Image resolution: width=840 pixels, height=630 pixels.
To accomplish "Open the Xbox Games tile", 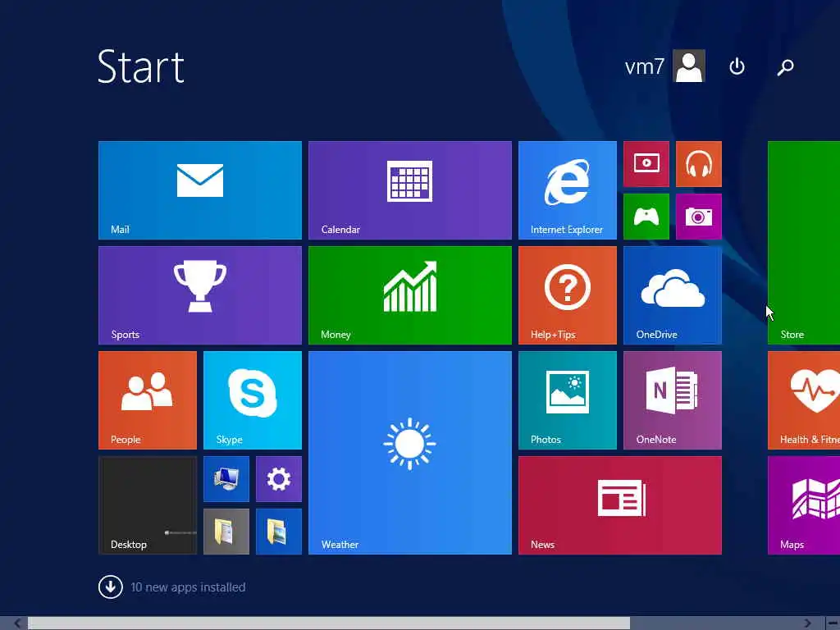I will click(646, 217).
